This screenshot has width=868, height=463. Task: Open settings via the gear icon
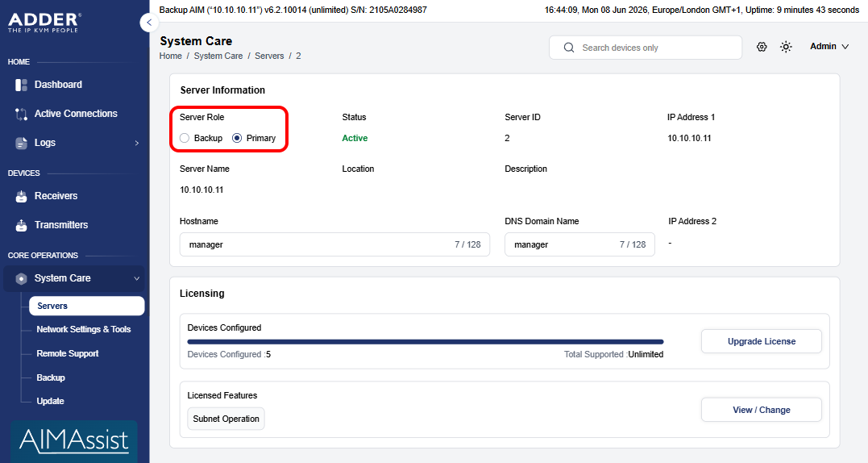coord(762,47)
